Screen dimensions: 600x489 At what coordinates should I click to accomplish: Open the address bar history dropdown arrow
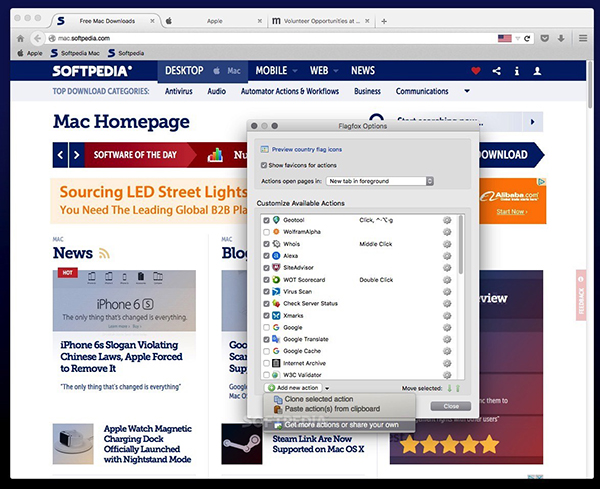(x=518, y=38)
